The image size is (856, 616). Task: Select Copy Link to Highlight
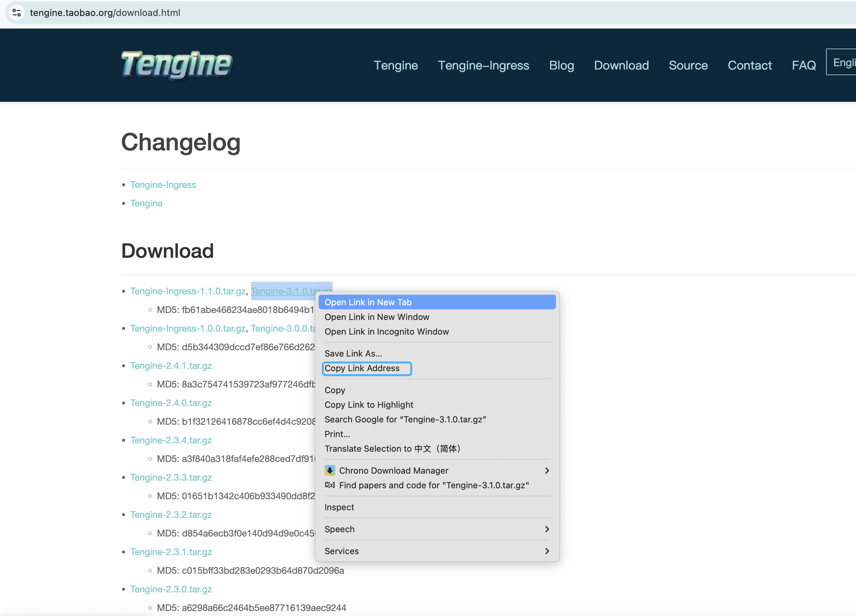pyautogui.click(x=368, y=405)
